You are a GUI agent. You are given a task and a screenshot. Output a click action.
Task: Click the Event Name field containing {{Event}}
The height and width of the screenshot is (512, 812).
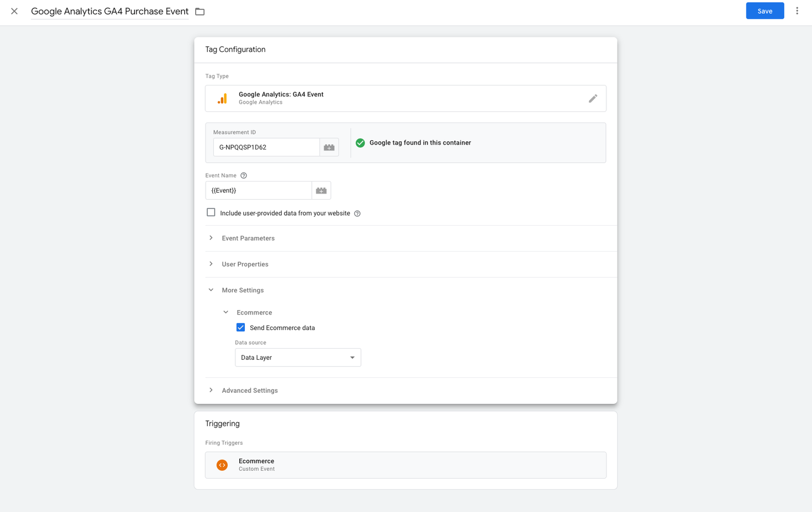pyautogui.click(x=259, y=190)
